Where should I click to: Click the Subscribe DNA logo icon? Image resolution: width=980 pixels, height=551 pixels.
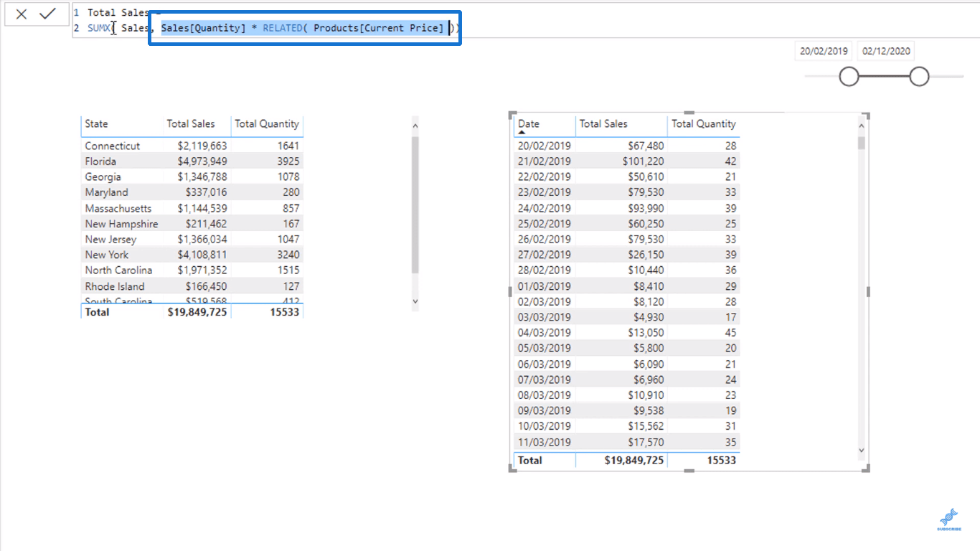949,520
